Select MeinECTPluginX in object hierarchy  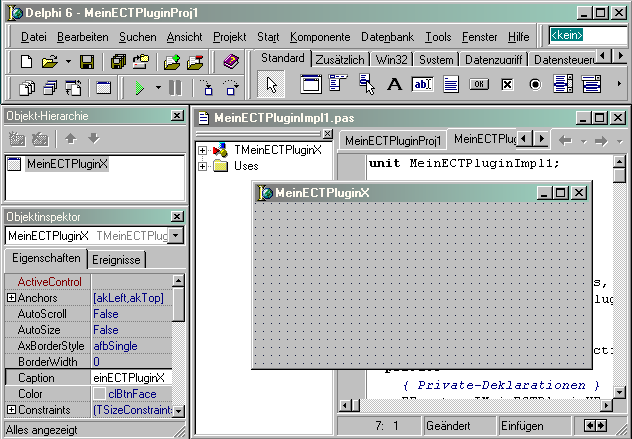click(x=67, y=164)
